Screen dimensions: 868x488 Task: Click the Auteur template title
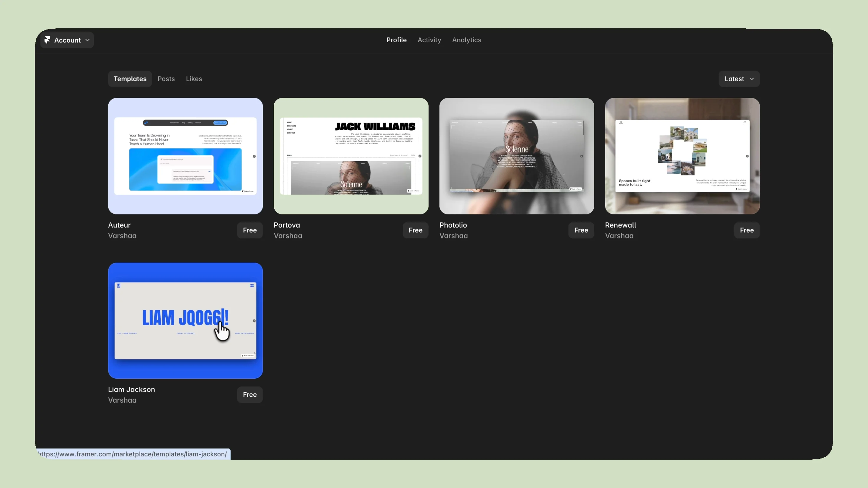tap(119, 225)
